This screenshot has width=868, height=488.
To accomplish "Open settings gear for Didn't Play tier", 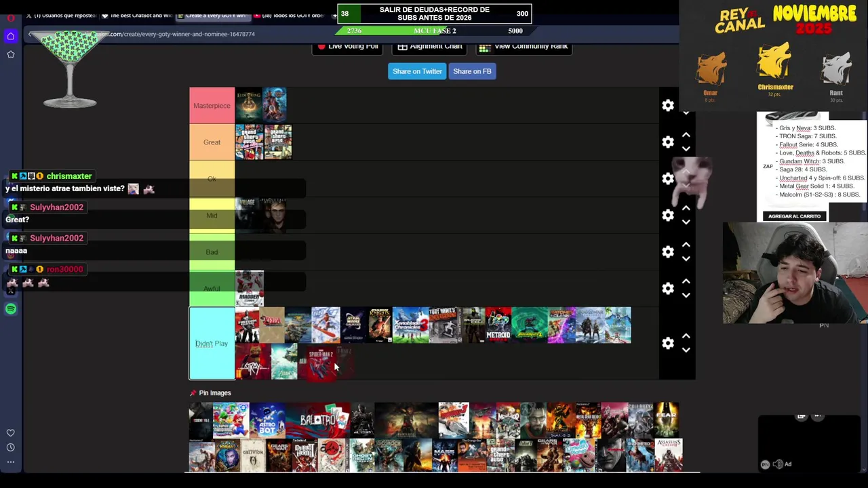I will point(668,344).
